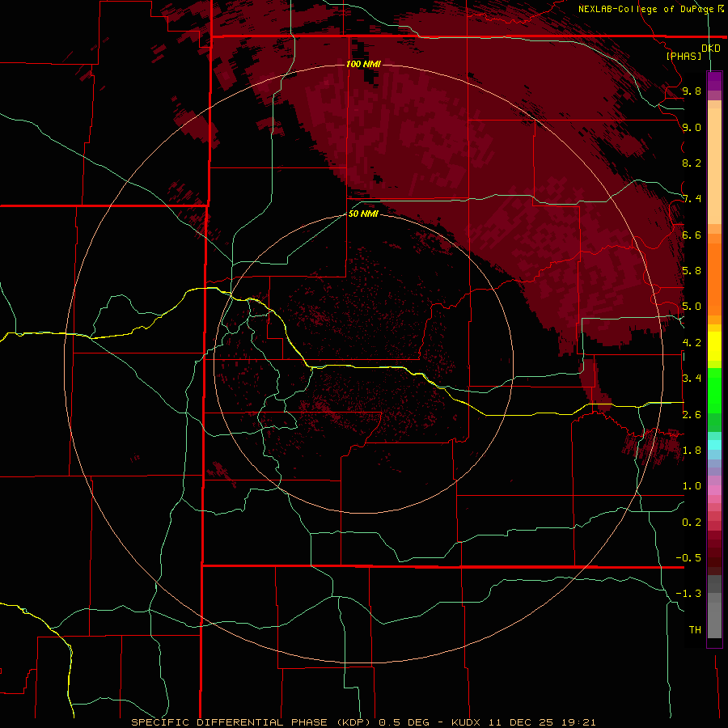This screenshot has height=728, width=728.
Task: Click the 1.8 legend value
Action: point(692,451)
